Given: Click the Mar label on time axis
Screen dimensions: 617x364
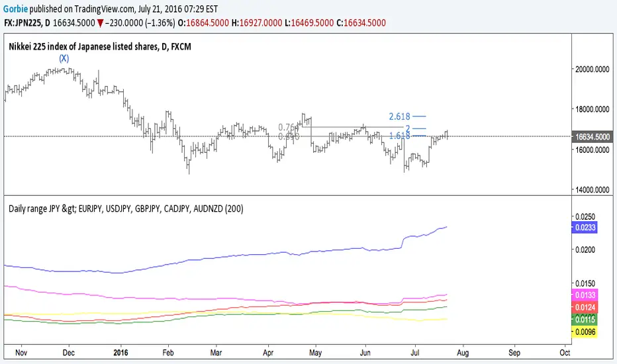Looking at the screenshot, I should tap(216, 353).
